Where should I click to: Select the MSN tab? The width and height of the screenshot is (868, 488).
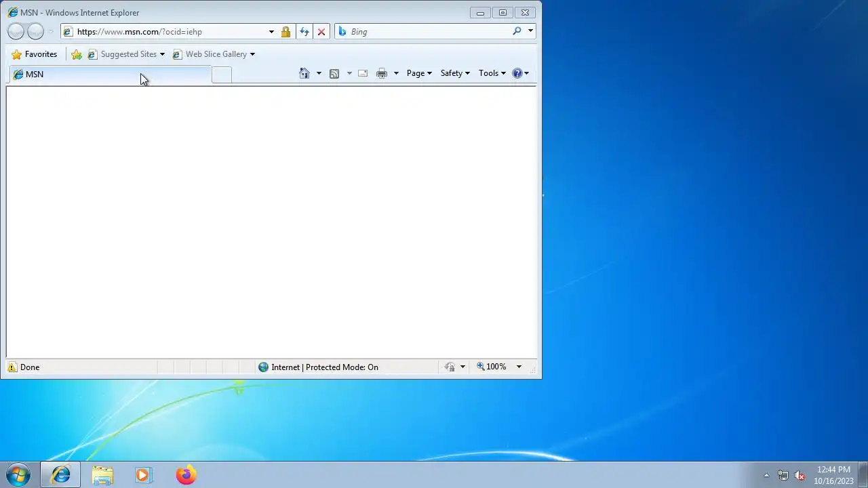109,75
